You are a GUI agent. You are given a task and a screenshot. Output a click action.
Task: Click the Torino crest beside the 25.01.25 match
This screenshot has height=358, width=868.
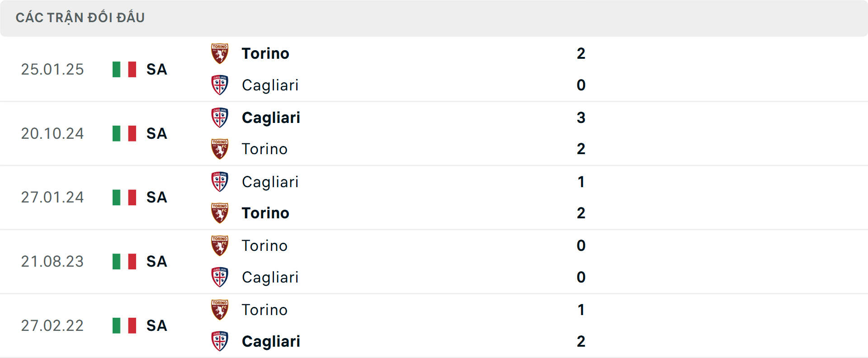pyautogui.click(x=220, y=53)
